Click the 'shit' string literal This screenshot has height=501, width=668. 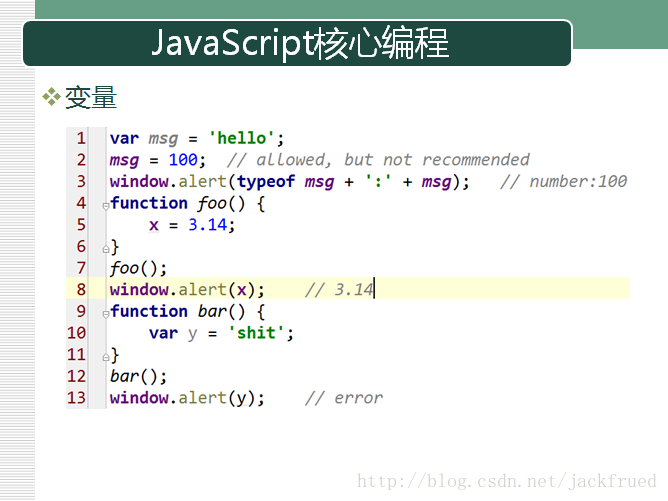point(256,333)
